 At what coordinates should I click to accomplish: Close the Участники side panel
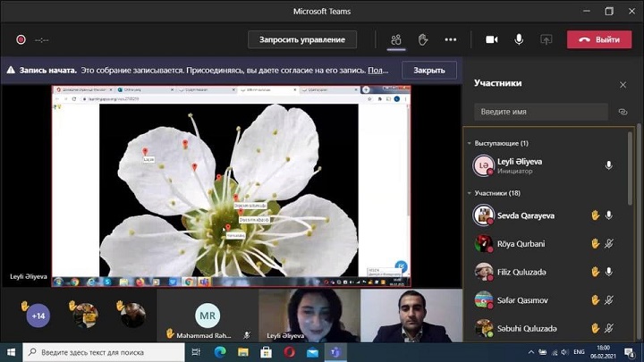click(623, 84)
